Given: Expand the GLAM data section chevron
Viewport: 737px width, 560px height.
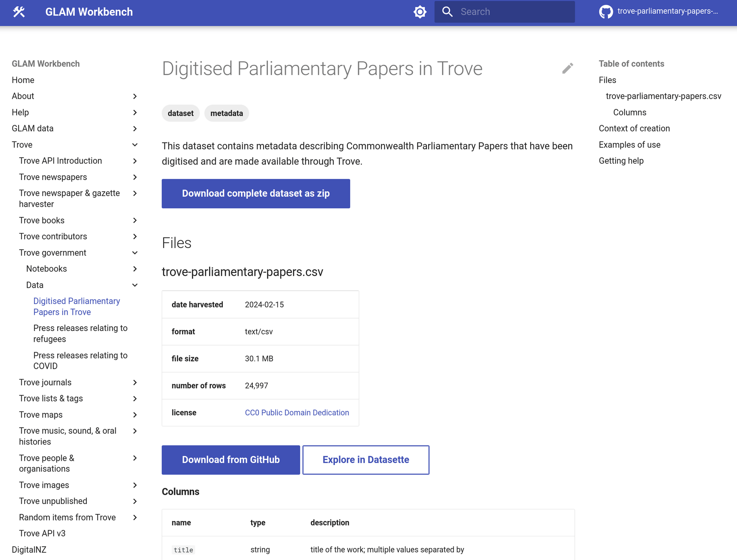Looking at the screenshot, I should click(135, 129).
